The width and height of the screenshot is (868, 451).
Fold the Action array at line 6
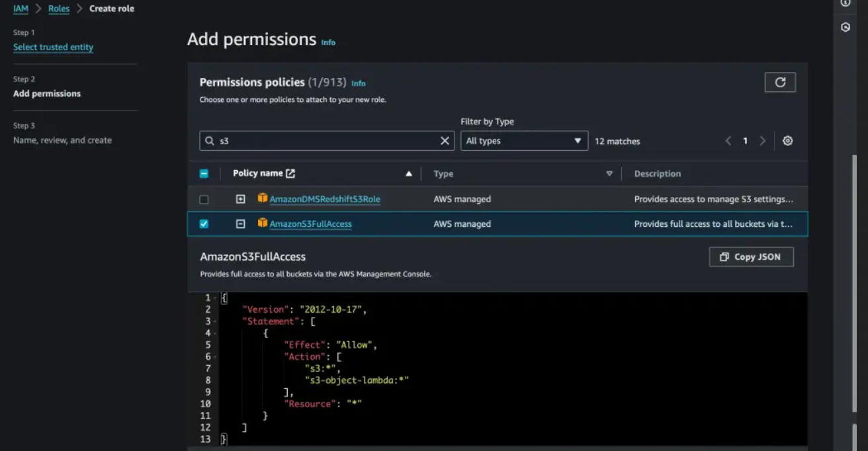216,357
